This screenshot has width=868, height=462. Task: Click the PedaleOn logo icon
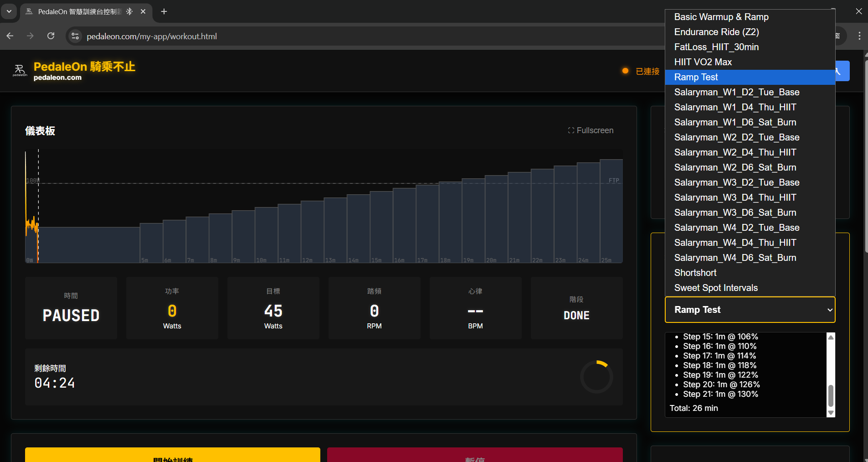[20, 71]
